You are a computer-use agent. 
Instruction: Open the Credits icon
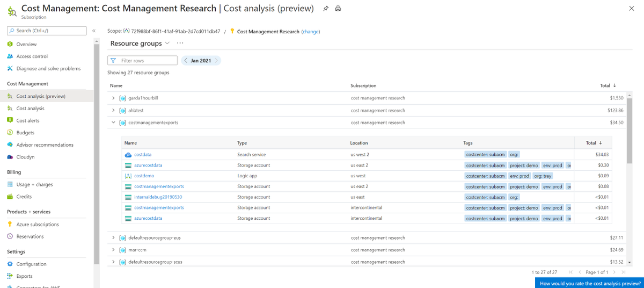[x=10, y=197]
